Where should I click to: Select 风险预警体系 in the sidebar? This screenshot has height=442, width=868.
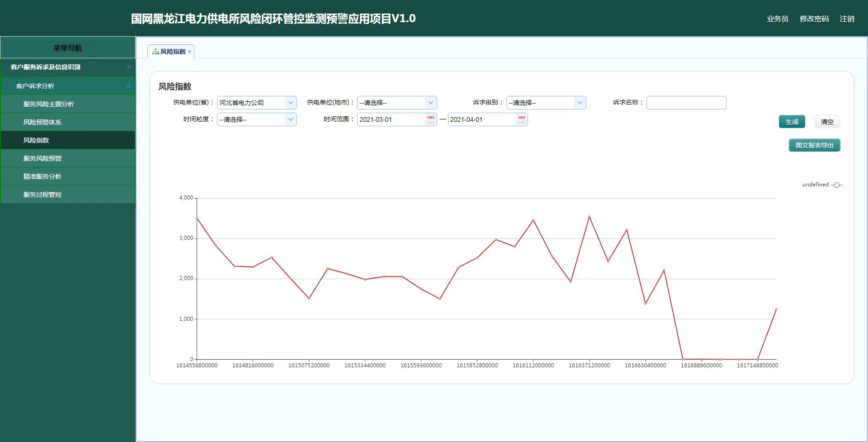coord(68,122)
